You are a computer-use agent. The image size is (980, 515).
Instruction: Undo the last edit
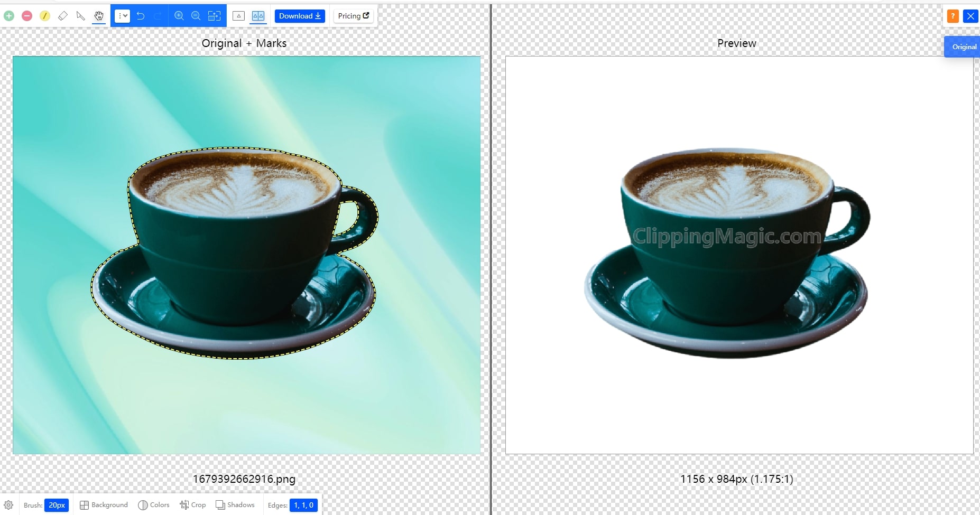point(141,16)
